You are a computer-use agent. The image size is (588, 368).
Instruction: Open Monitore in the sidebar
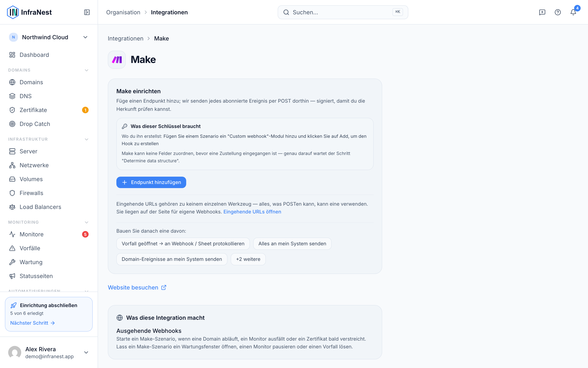tap(49, 234)
